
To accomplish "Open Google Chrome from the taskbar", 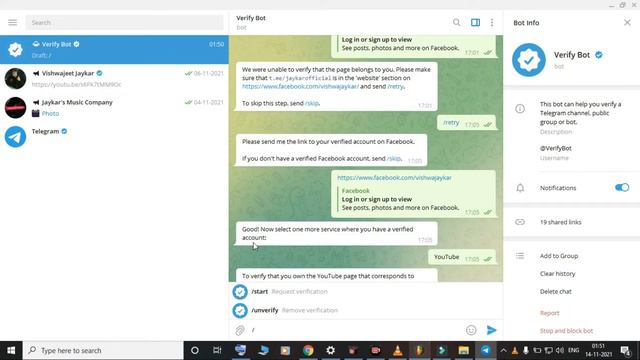I will point(308,350).
